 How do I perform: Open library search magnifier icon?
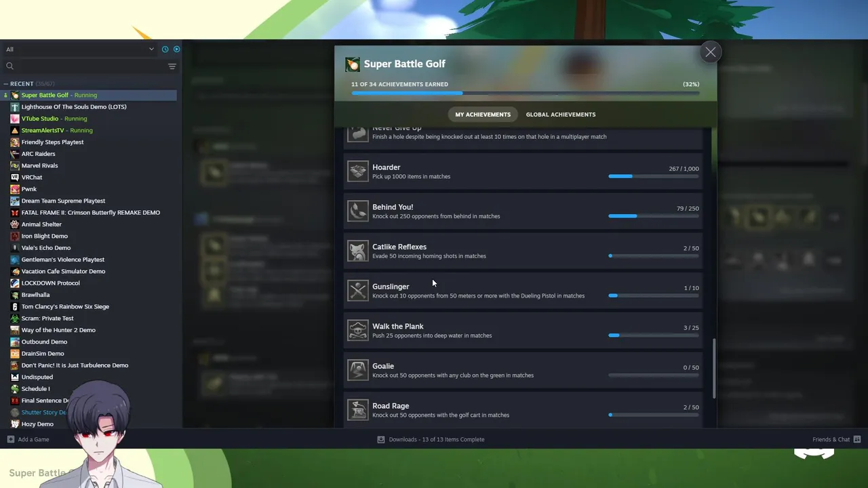pyautogui.click(x=9, y=66)
